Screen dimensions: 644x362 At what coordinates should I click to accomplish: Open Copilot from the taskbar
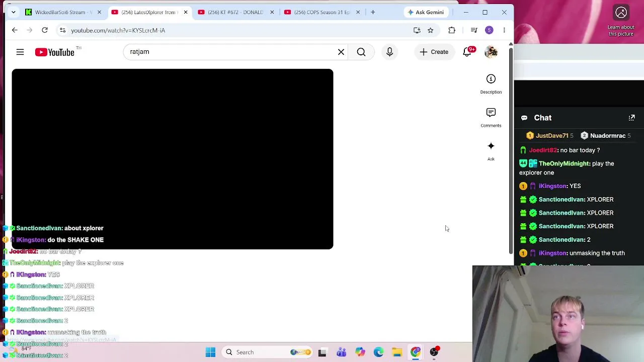[360, 352]
